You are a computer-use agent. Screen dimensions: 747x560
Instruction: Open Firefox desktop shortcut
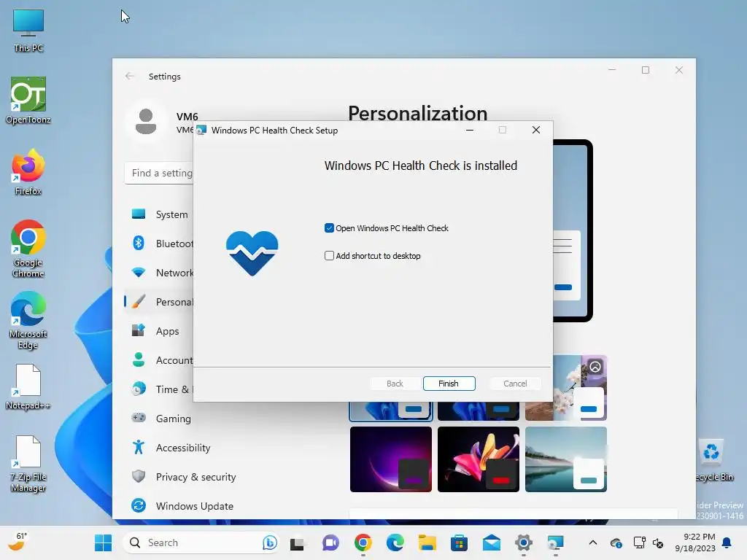click(28, 172)
